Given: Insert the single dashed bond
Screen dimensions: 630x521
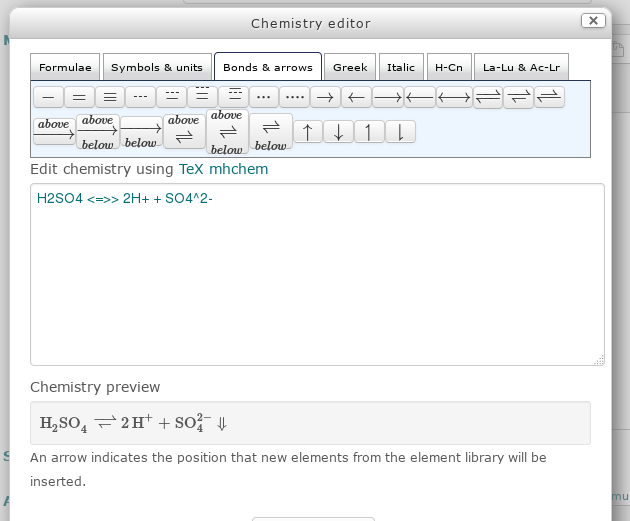Looking at the screenshot, I should tap(140, 97).
